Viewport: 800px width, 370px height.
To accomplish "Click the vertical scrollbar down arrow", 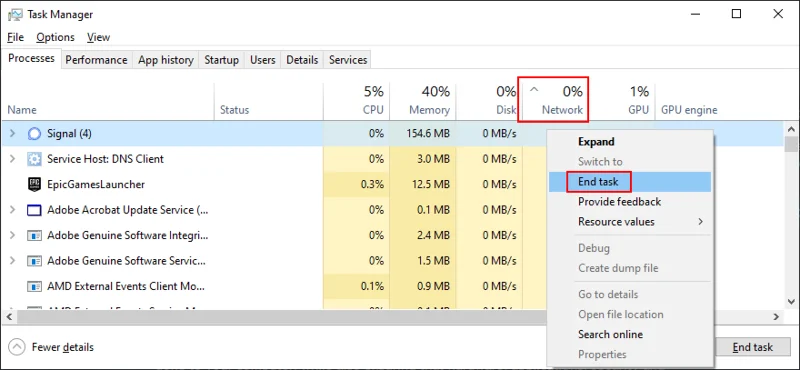I will pos(791,302).
